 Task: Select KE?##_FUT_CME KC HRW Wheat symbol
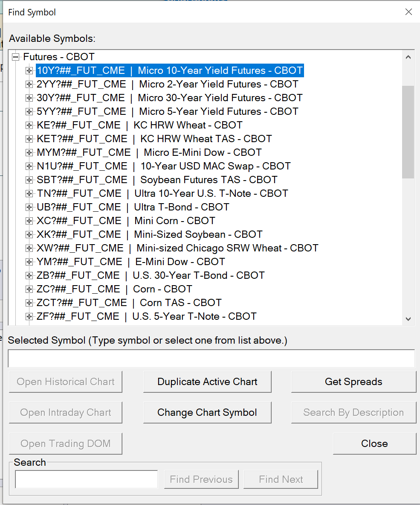(x=139, y=125)
